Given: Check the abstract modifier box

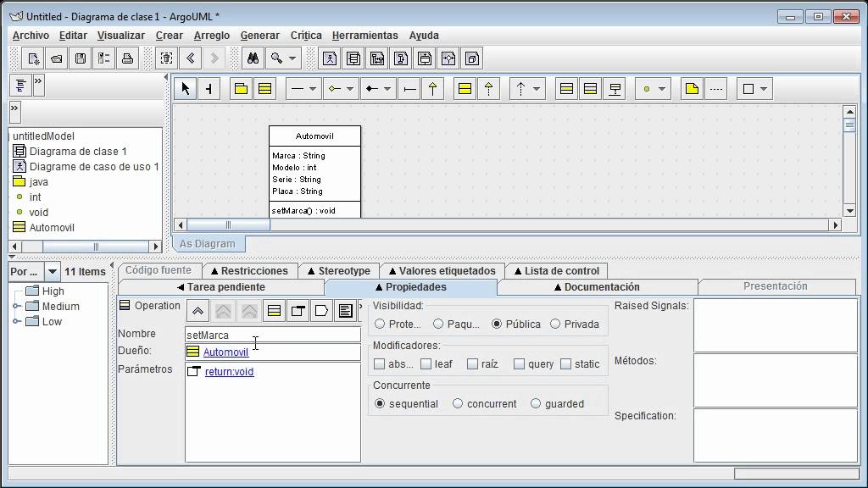Looking at the screenshot, I should pyautogui.click(x=379, y=364).
